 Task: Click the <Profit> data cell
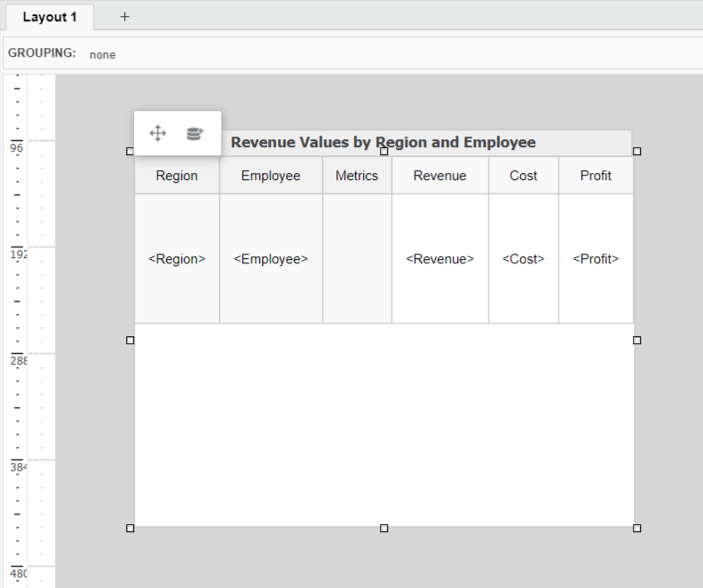[596, 259]
